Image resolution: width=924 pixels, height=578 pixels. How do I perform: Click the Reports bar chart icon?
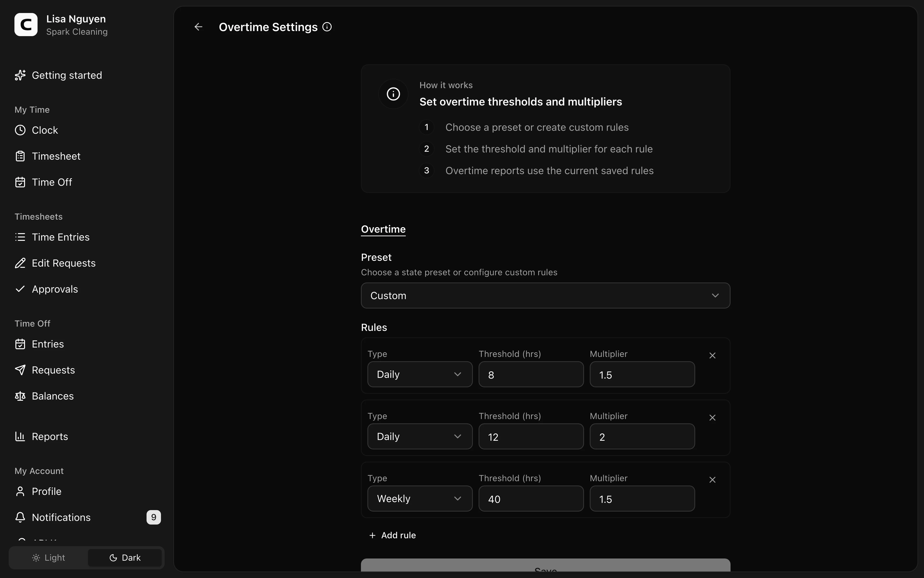20,437
